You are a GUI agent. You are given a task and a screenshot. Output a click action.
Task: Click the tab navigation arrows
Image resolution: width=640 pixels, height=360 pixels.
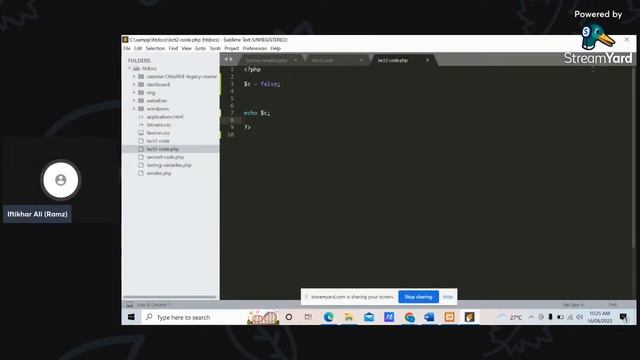(x=228, y=60)
